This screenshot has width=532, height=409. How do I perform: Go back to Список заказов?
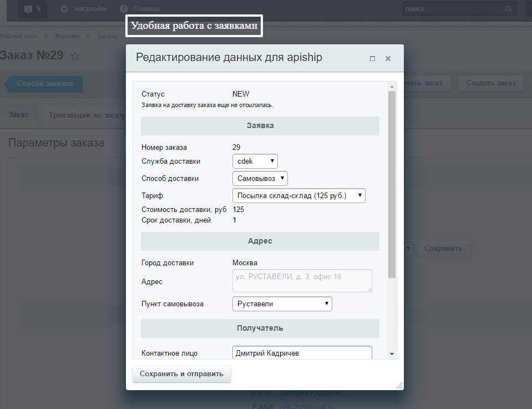(x=44, y=84)
